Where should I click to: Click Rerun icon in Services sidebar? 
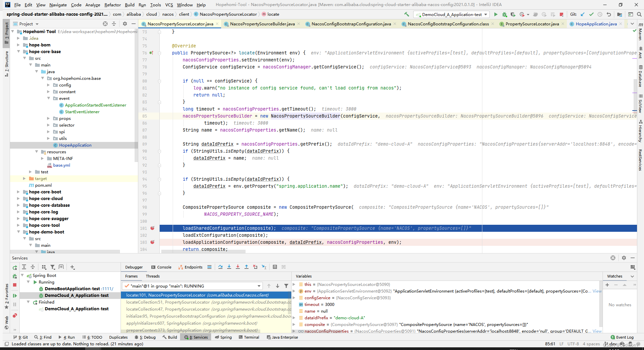[x=15, y=268]
